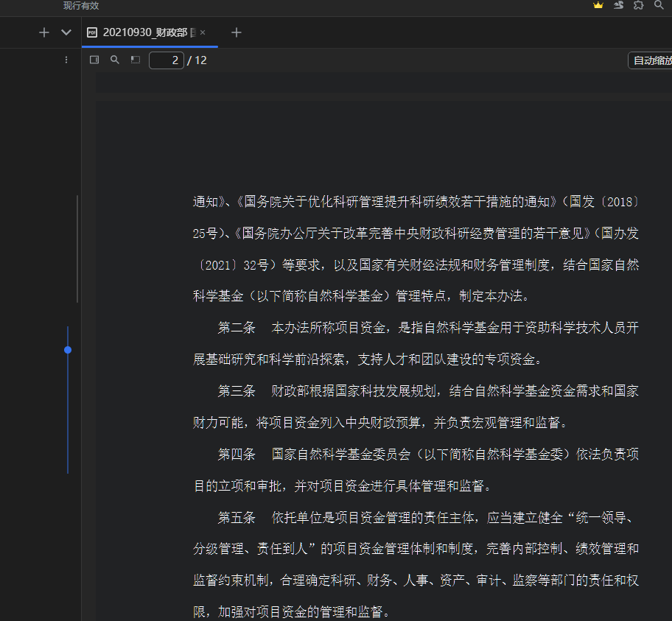Close the 20210930_财政部 tab
Viewport: 672px width, 621px height.
(203, 32)
